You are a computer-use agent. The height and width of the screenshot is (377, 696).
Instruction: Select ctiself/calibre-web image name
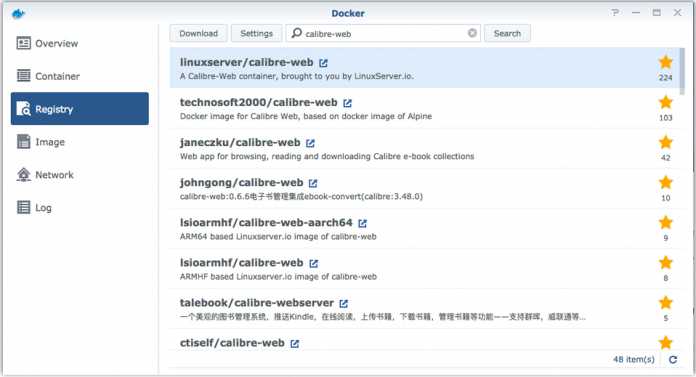232,343
